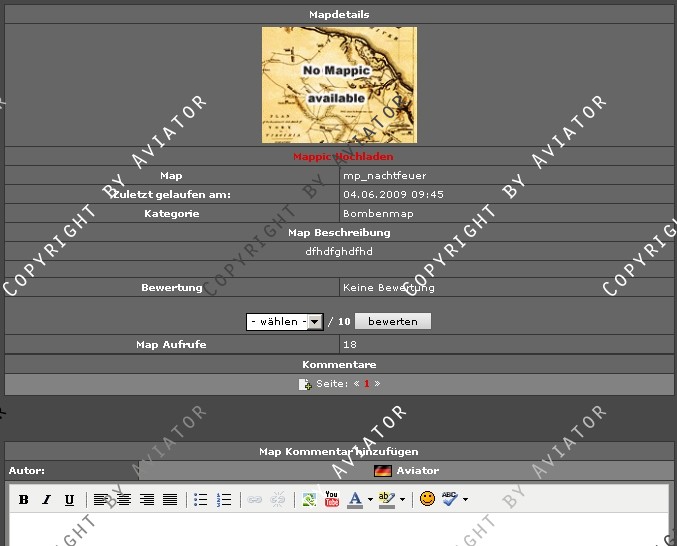Justify the comment text

(170, 500)
